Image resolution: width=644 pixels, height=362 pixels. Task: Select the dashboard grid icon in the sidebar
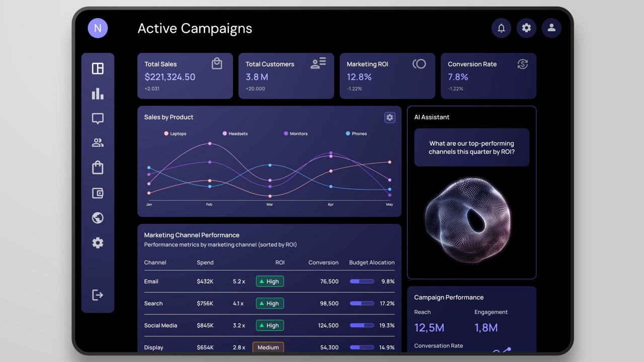click(x=98, y=68)
